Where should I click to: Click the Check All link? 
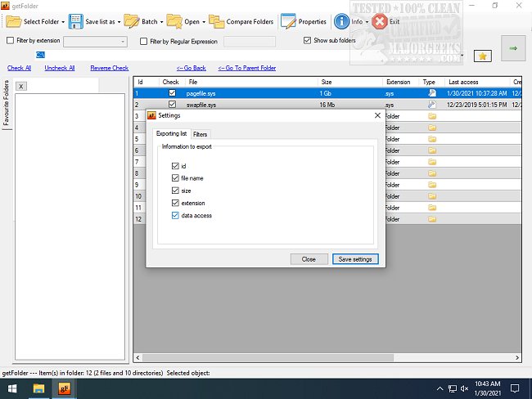click(x=19, y=68)
